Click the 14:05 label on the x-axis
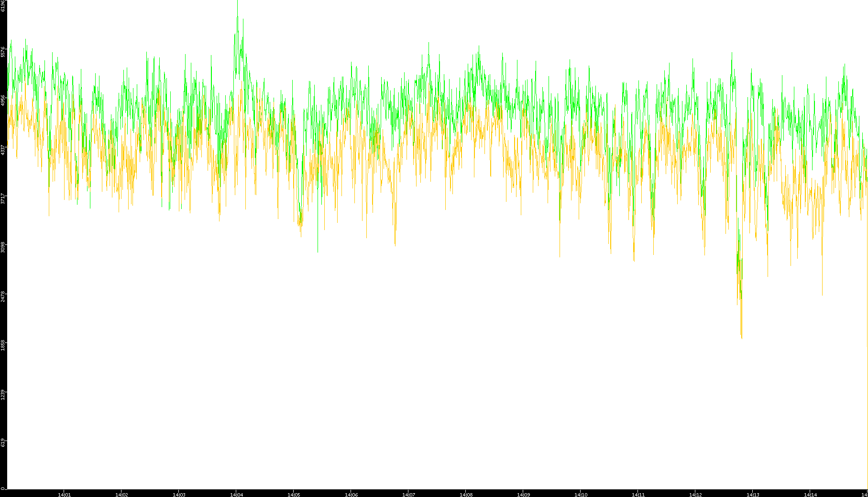 (294, 494)
